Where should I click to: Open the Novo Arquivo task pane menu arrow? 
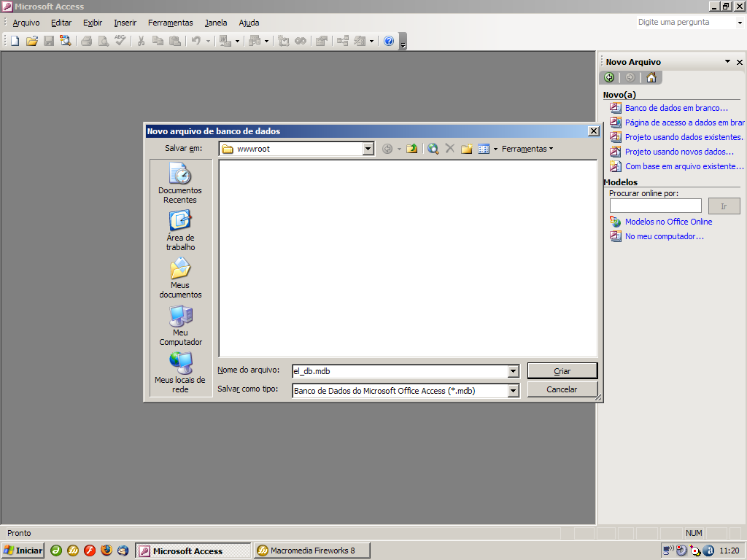tap(727, 61)
